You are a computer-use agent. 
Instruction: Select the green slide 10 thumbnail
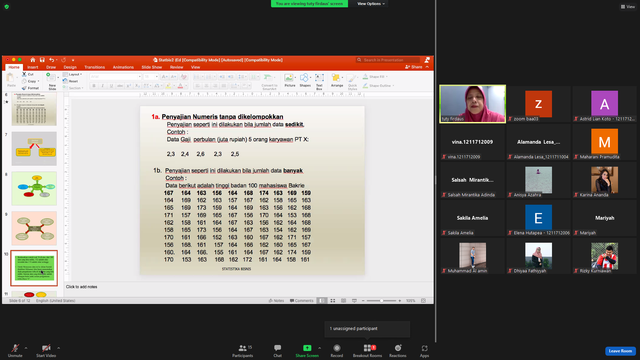[x=34, y=268]
